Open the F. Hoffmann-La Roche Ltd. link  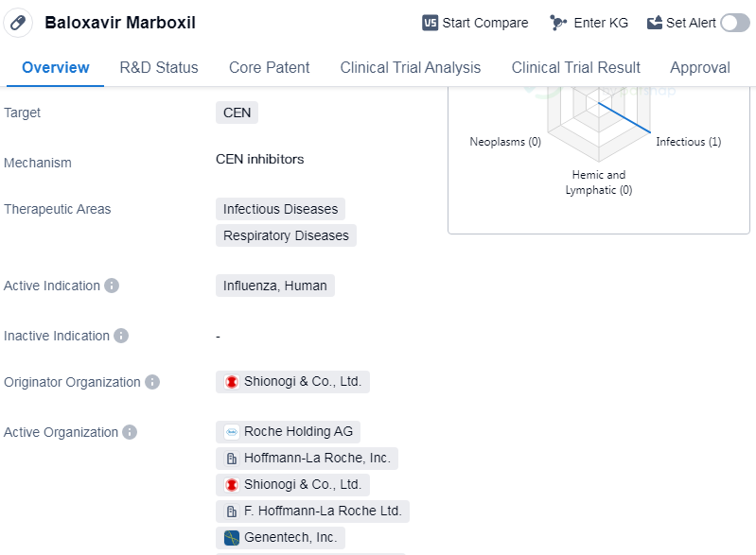click(x=323, y=512)
